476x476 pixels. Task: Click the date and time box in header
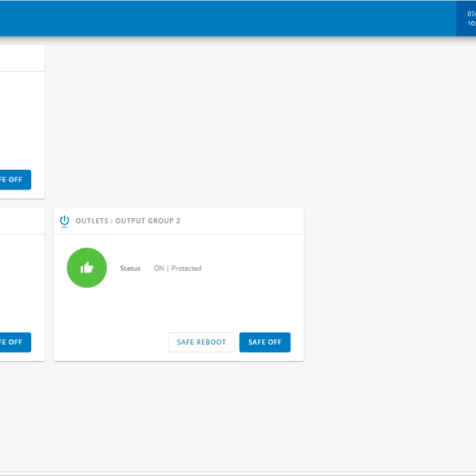point(466,18)
